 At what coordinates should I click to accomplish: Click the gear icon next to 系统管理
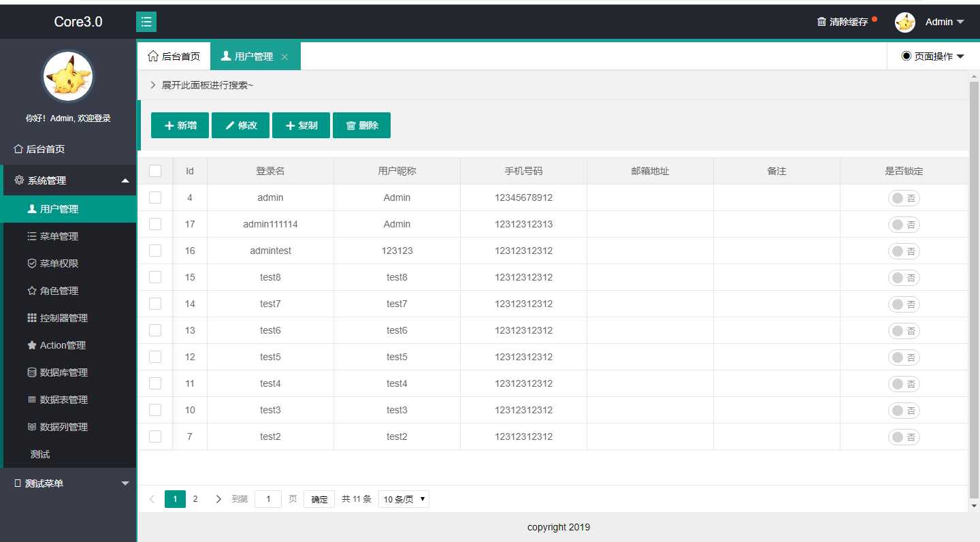[19, 180]
